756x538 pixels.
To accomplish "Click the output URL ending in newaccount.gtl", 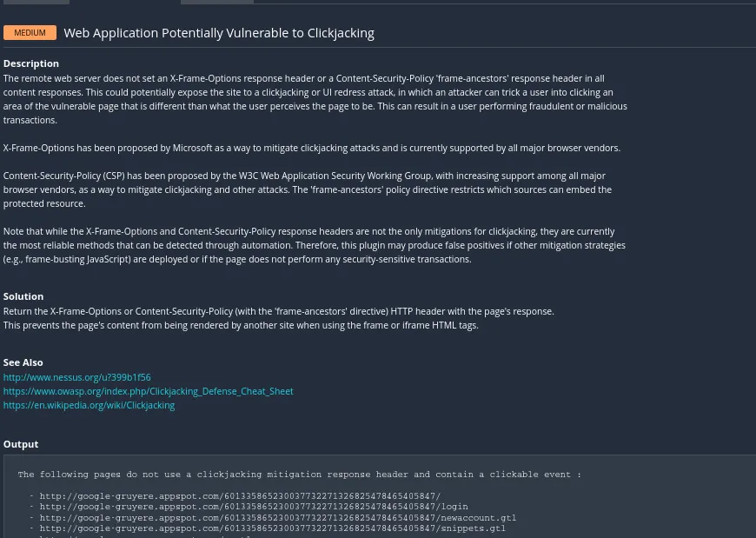I will point(278,518).
